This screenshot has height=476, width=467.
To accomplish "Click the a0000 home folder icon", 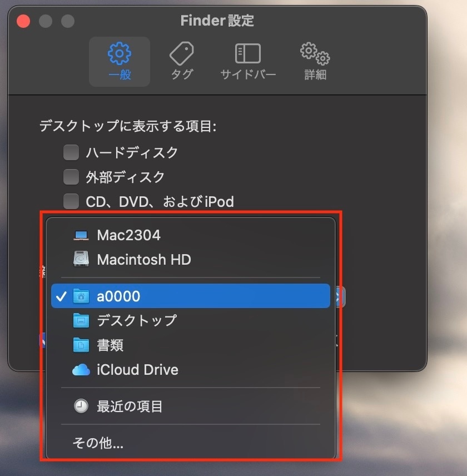I will click(x=81, y=296).
